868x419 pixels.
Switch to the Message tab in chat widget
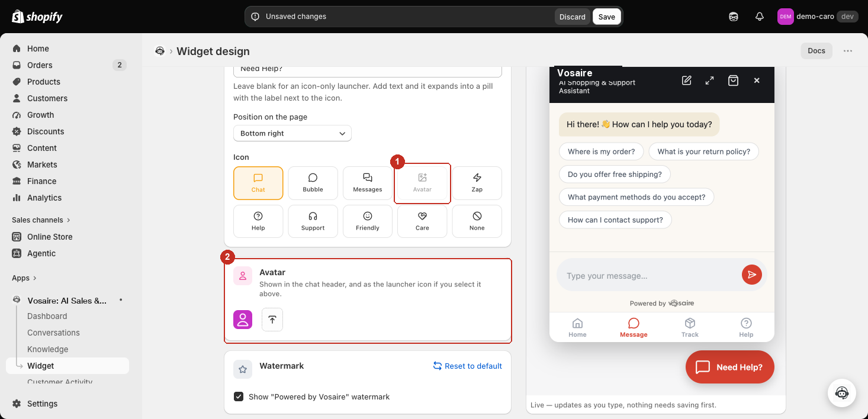(634, 327)
